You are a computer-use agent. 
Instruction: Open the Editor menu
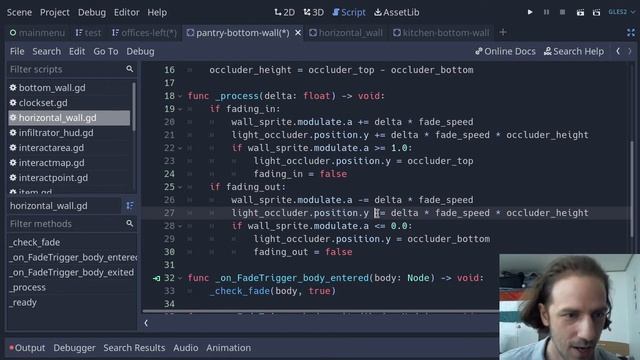[x=127, y=12]
